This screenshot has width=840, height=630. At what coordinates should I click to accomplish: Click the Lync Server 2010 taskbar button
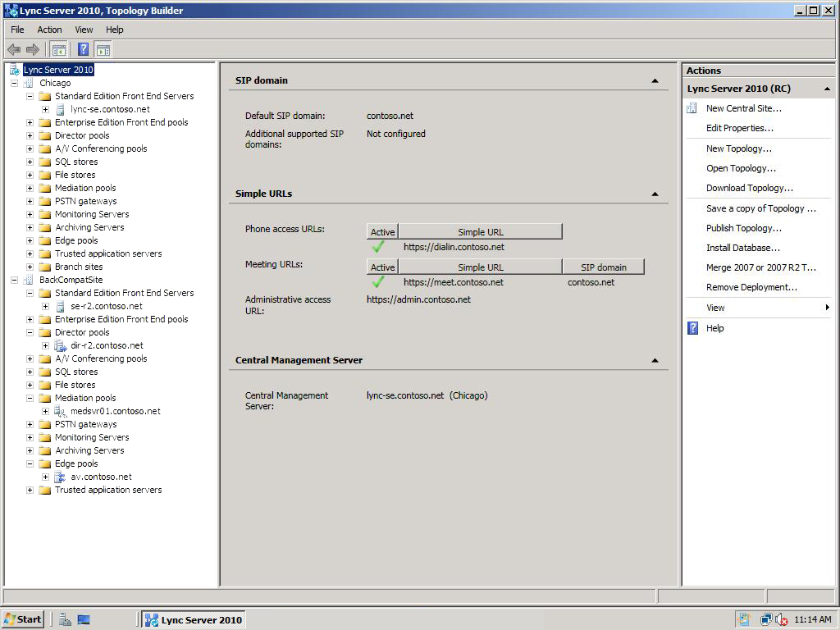pos(194,620)
